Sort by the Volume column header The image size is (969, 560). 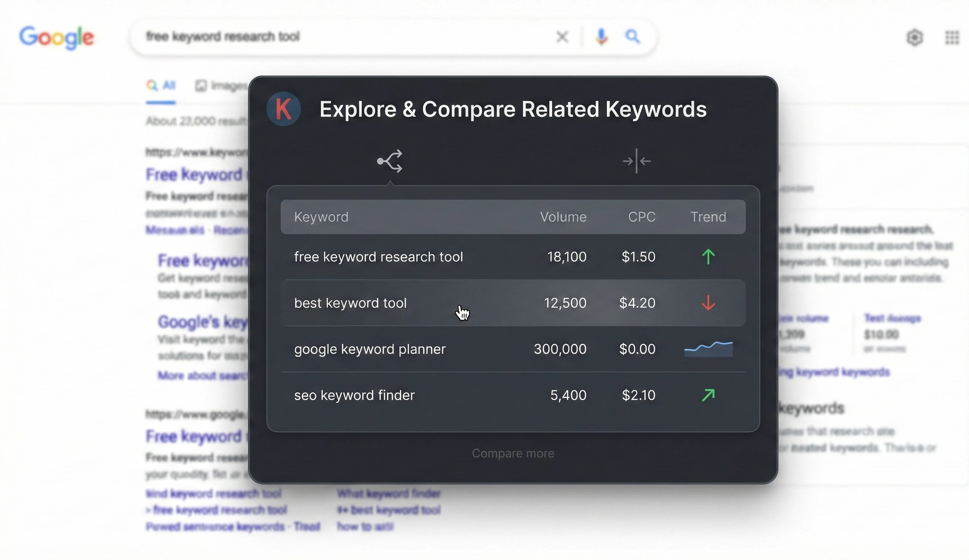pyautogui.click(x=563, y=217)
